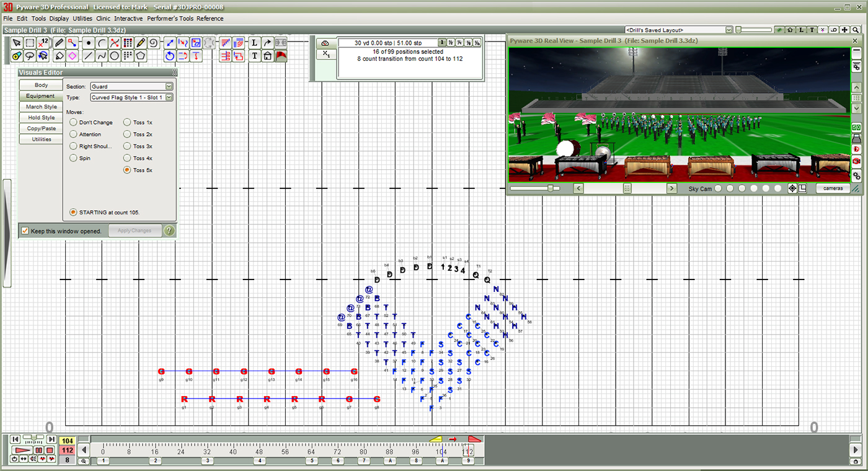This screenshot has height=471, width=868.
Task: Switch to the March Style tab
Action: pos(41,107)
